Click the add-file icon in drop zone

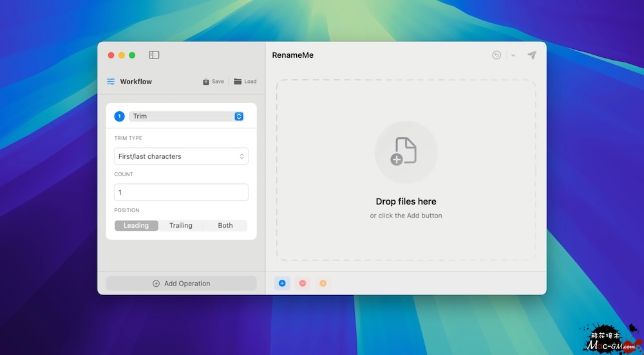click(406, 152)
